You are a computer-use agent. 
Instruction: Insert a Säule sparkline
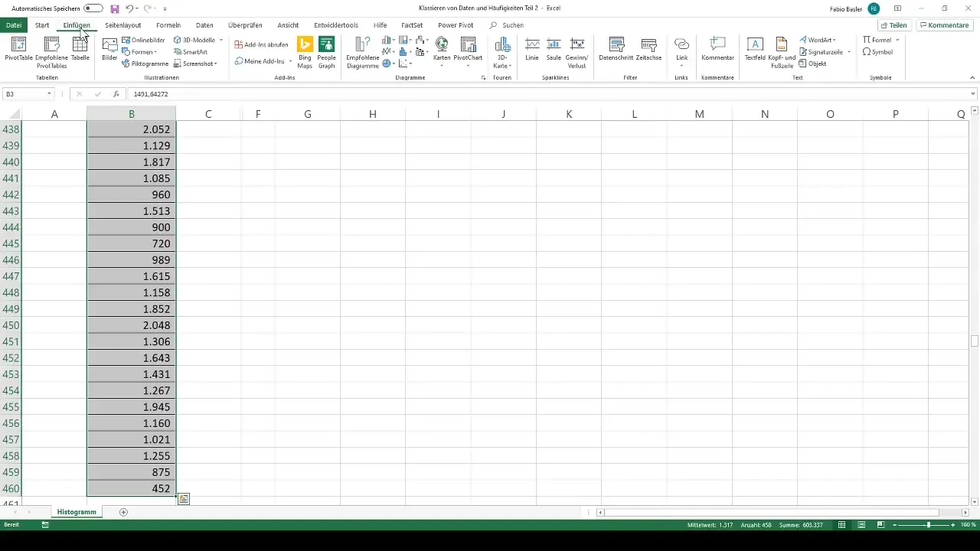(554, 49)
